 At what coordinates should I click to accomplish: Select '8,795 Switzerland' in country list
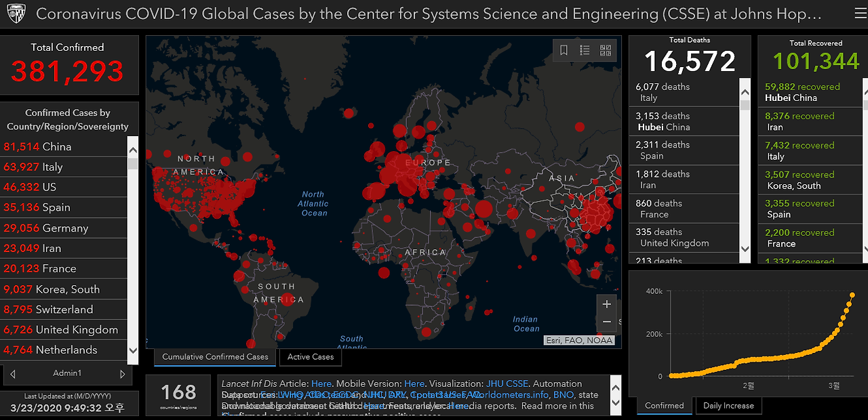click(64, 310)
